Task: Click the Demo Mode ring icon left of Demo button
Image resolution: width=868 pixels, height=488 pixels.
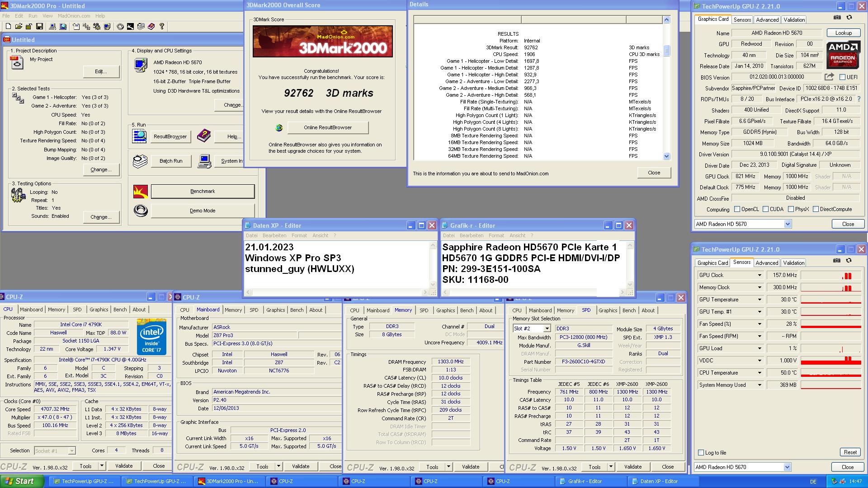Action: (x=141, y=211)
